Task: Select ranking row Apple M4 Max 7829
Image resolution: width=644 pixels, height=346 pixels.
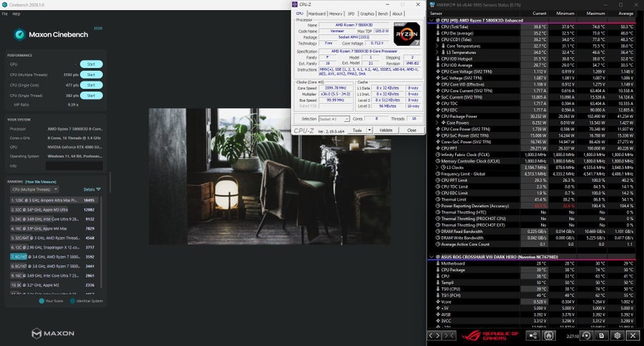Action: tap(54, 229)
